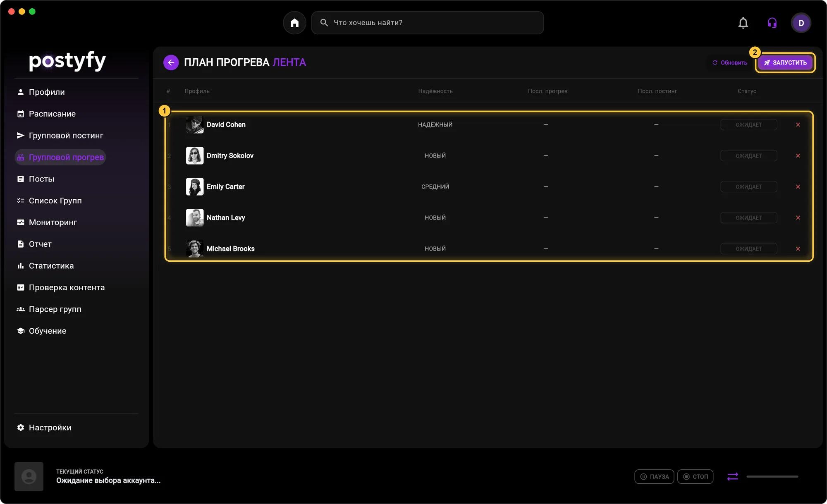
Task: Open Проверка контента section
Action: [61, 287]
